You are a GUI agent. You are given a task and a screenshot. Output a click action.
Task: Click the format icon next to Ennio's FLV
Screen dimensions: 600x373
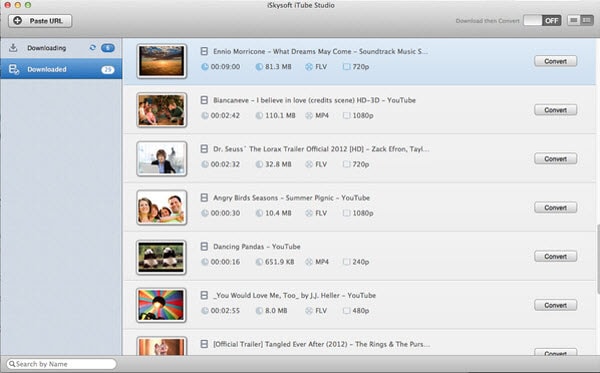click(309, 67)
